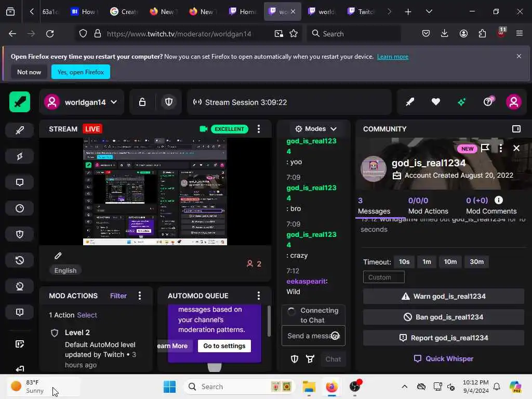Select the 10m timeout option
This screenshot has height=399, width=532.
pos(450,262)
